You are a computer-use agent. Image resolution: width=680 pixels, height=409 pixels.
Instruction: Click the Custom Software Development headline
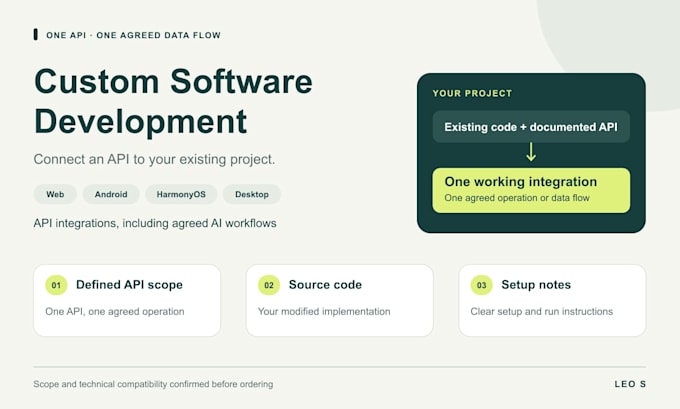(173, 101)
